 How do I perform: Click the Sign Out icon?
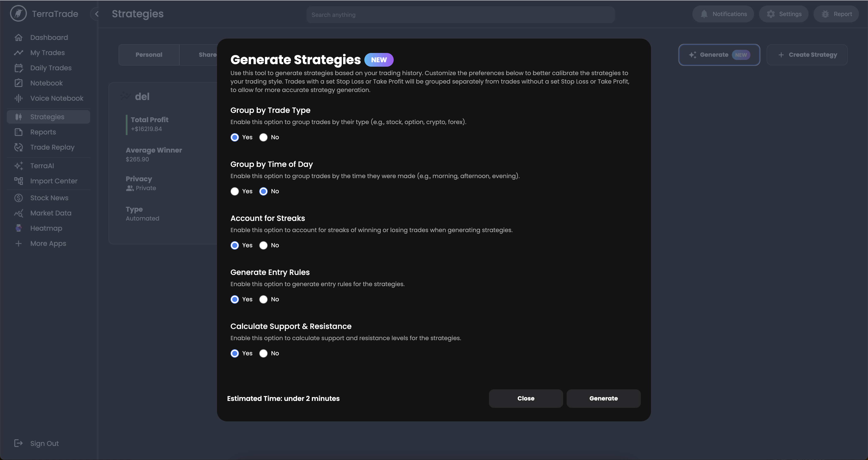pos(19,444)
